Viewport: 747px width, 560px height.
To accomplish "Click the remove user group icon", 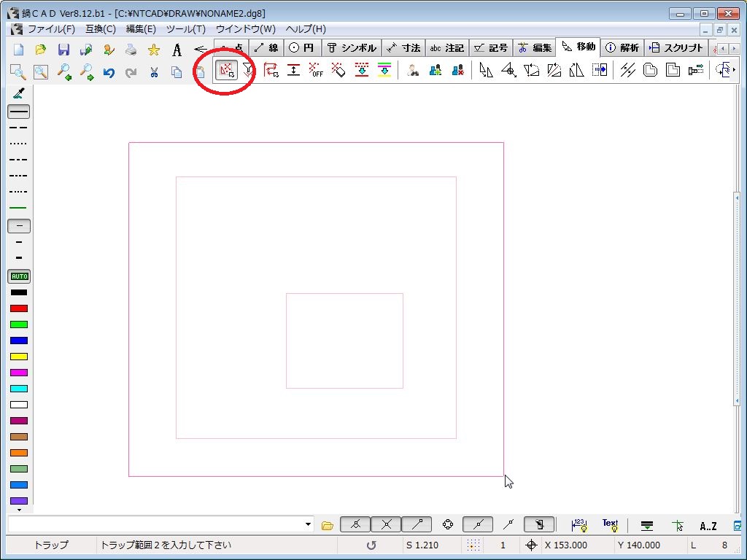I will 458,71.
